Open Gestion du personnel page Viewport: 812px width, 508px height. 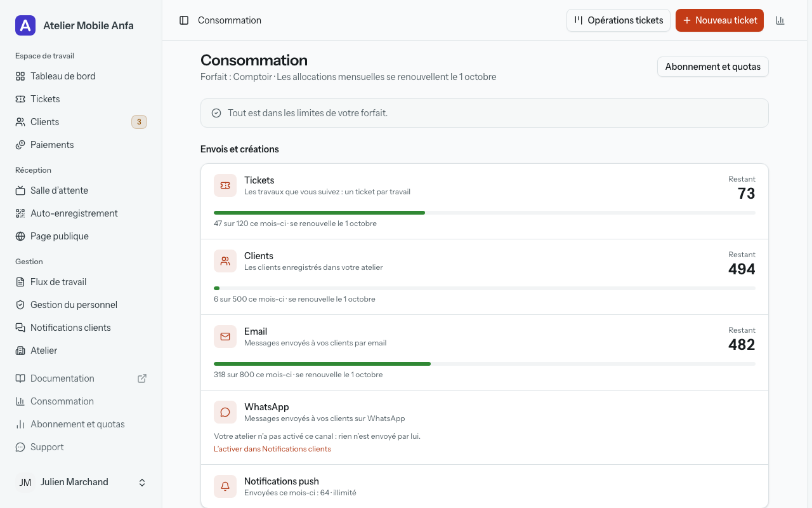point(81,305)
